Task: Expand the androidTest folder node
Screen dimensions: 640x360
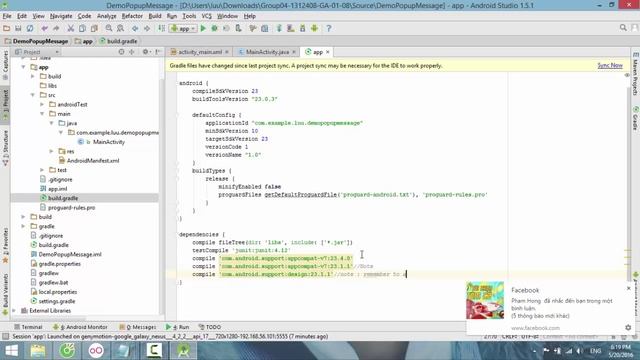Action: tap(42, 104)
